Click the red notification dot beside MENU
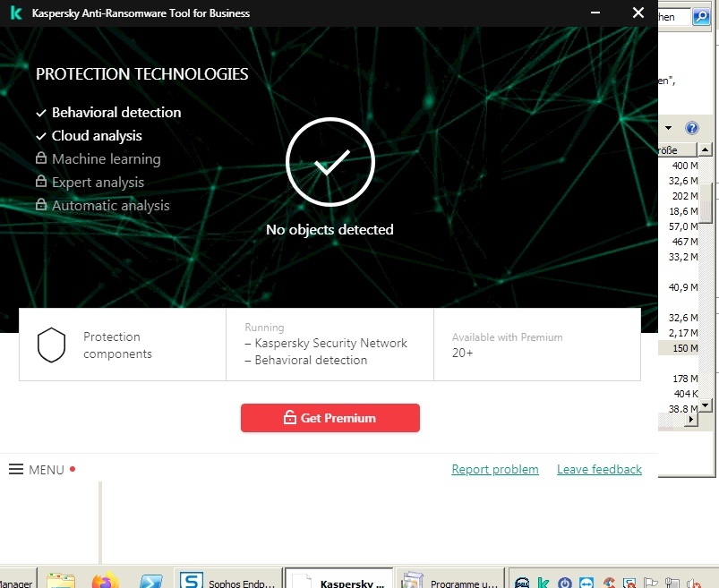The height and width of the screenshot is (588, 719). [73, 469]
